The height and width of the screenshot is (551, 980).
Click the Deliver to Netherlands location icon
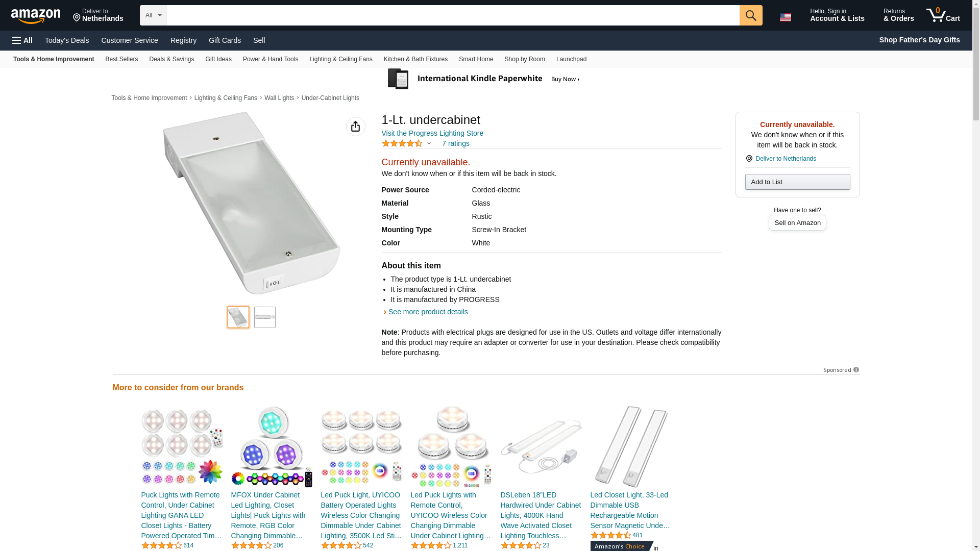pyautogui.click(x=77, y=18)
